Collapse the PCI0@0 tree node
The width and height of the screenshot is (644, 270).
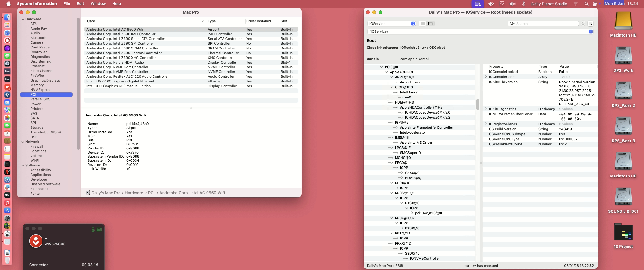pyautogui.click(x=381, y=67)
